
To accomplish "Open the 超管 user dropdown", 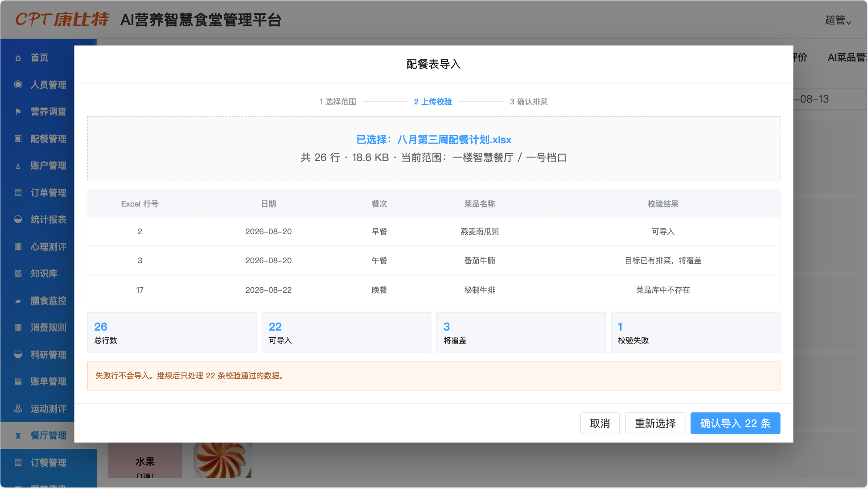I will pyautogui.click(x=838, y=20).
